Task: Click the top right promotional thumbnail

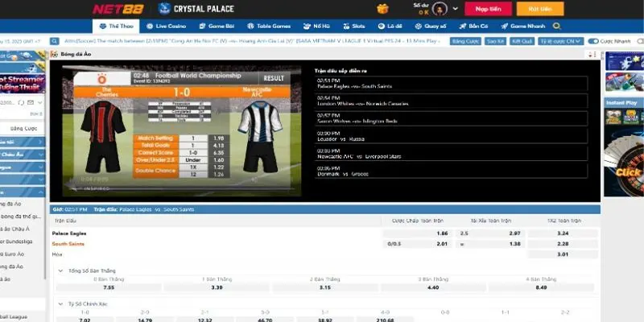Action: (625, 61)
